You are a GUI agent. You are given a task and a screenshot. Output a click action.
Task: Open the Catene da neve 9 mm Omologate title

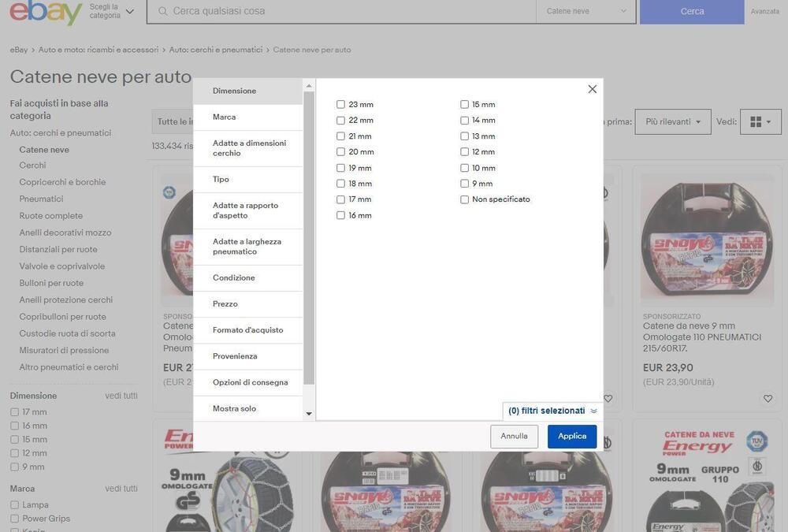701,337
